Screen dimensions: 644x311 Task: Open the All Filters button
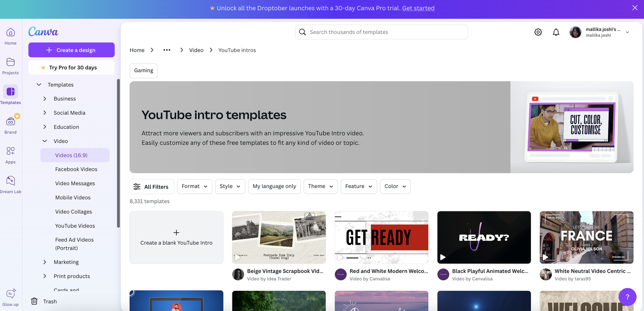pos(152,186)
